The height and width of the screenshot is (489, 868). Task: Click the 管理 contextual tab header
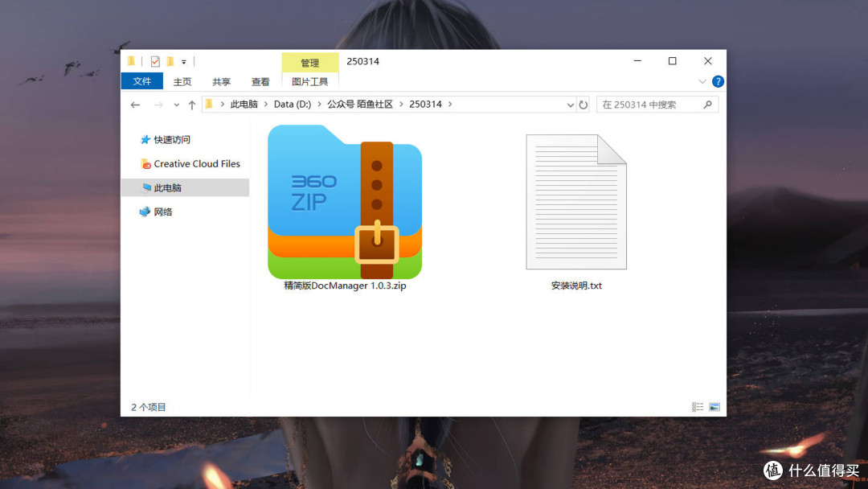[x=310, y=63]
